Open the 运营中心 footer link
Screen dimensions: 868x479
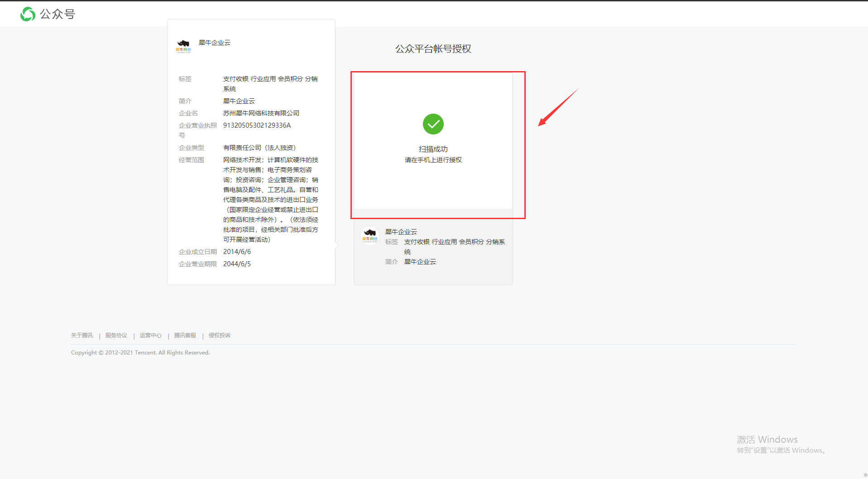[151, 335]
